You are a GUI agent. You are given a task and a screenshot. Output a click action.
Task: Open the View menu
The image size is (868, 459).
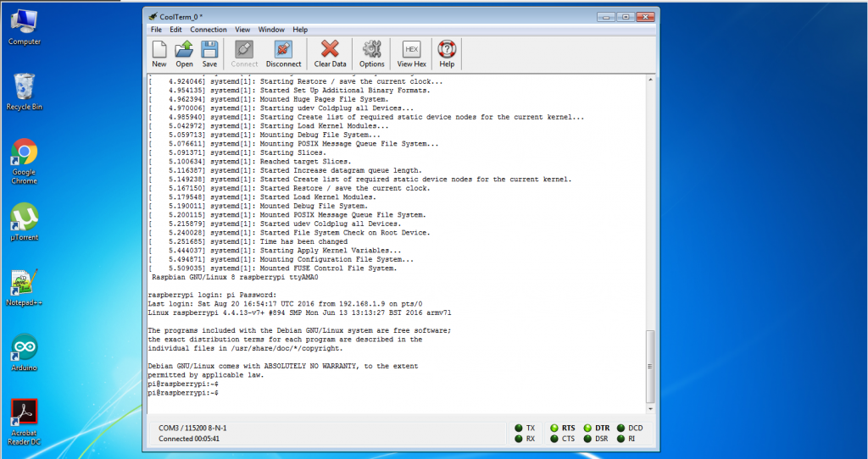coord(242,30)
